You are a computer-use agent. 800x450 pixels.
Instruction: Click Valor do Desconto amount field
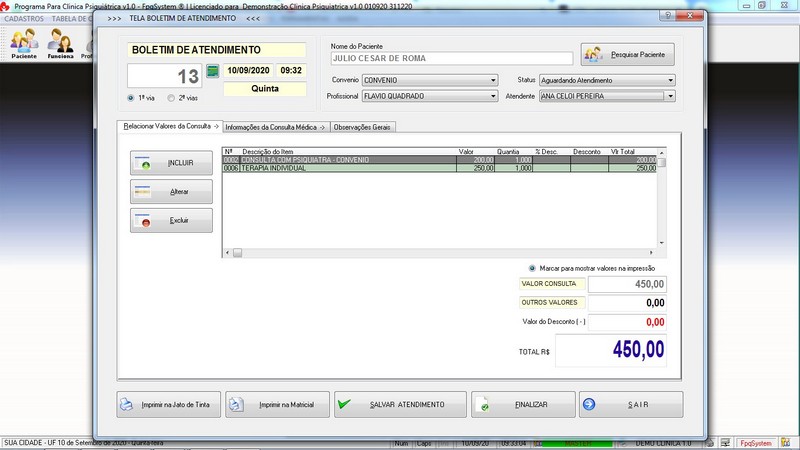627,322
